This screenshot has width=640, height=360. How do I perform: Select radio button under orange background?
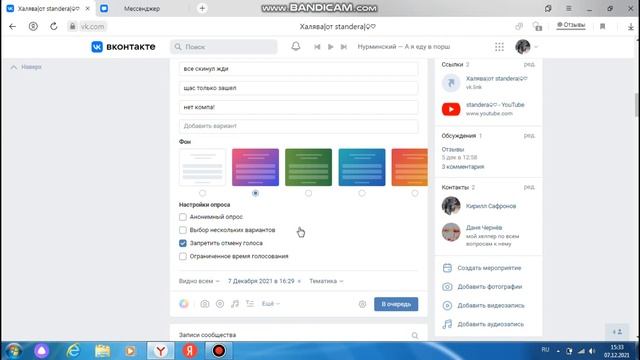pos(415,193)
